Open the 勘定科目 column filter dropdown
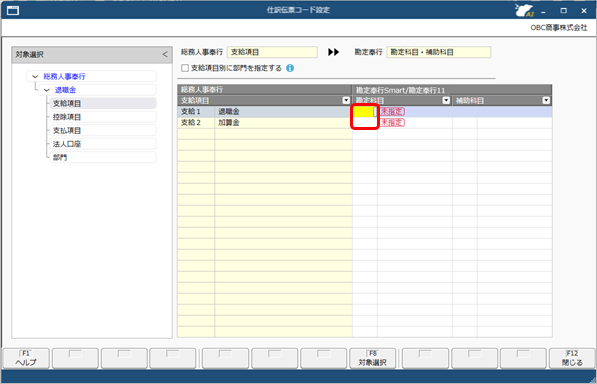The width and height of the screenshot is (597, 384). (446, 100)
